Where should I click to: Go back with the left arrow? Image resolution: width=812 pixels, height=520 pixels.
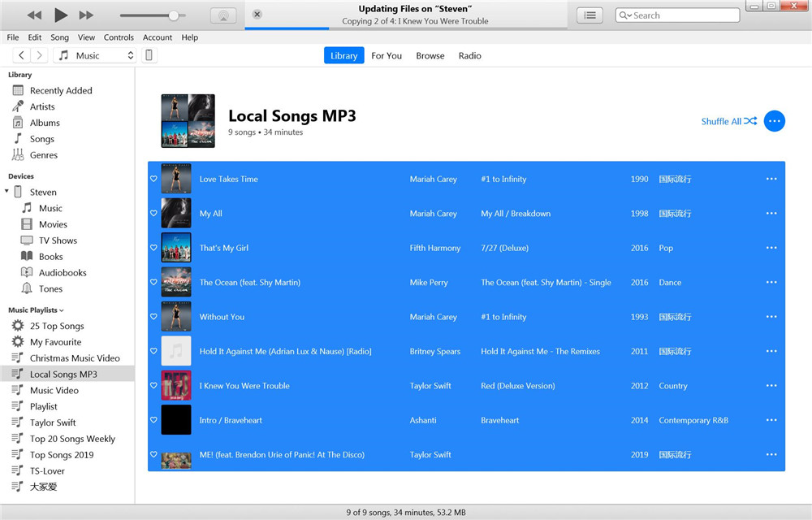[21, 55]
